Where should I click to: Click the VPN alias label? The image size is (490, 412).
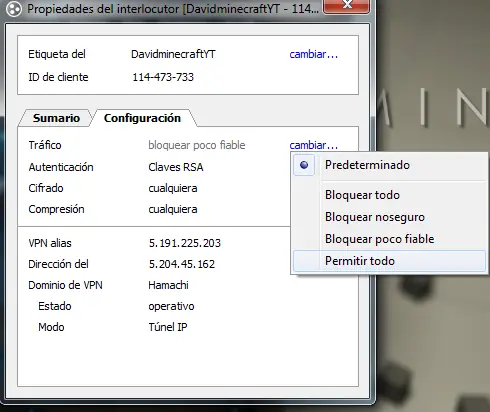(50, 243)
